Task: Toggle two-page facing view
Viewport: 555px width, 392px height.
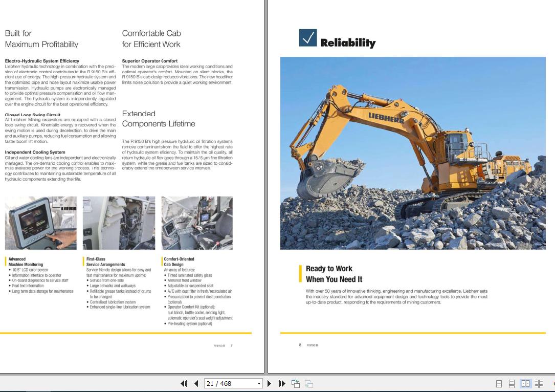Action: [526, 383]
